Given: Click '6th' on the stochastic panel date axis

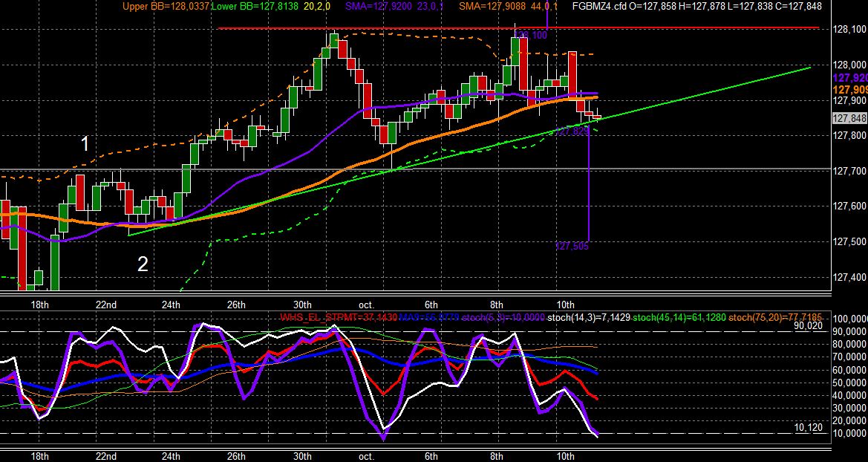Looking at the screenshot, I should pos(431,457).
